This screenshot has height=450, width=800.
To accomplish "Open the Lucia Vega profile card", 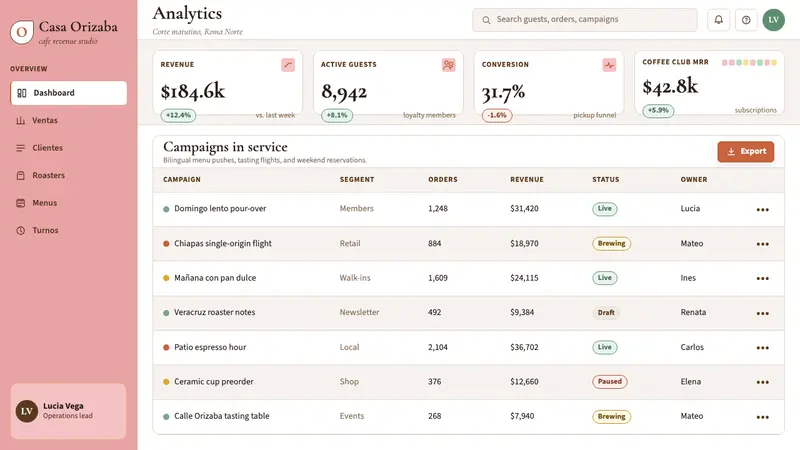I will [68, 411].
